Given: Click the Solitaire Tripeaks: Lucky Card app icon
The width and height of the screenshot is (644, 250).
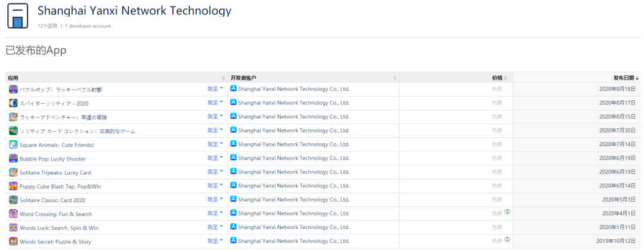Looking at the screenshot, I should coord(13,172).
